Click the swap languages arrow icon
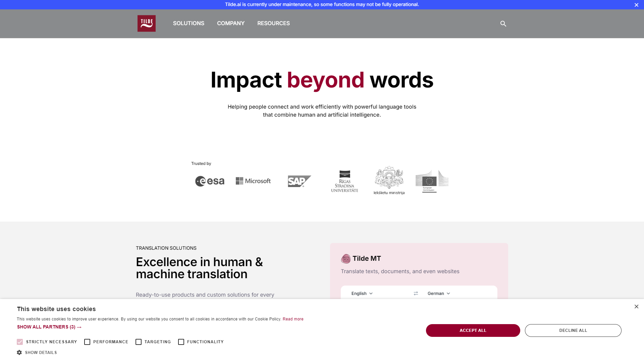Screen dimensions: 644x362 [x=416, y=294]
